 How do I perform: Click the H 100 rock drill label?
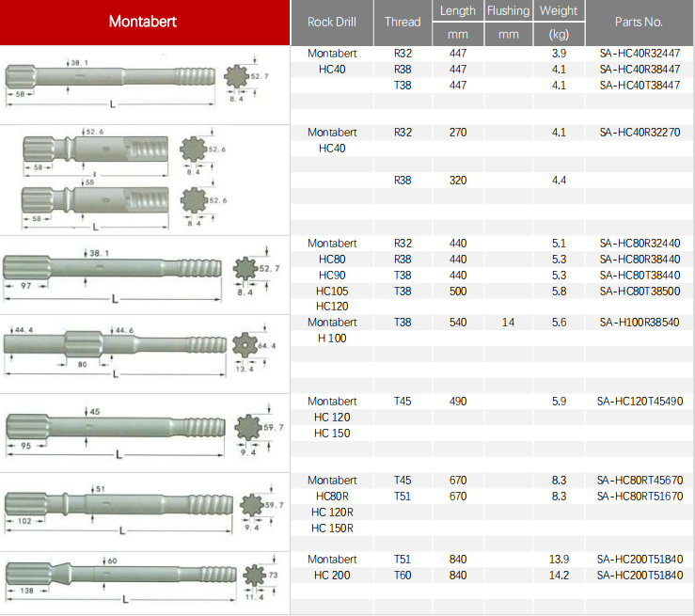pos(332,339)
